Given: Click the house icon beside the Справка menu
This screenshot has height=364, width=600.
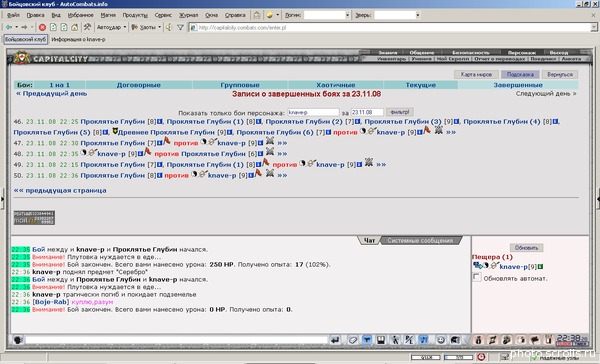Looking at the screenshot, I should 257,15.
